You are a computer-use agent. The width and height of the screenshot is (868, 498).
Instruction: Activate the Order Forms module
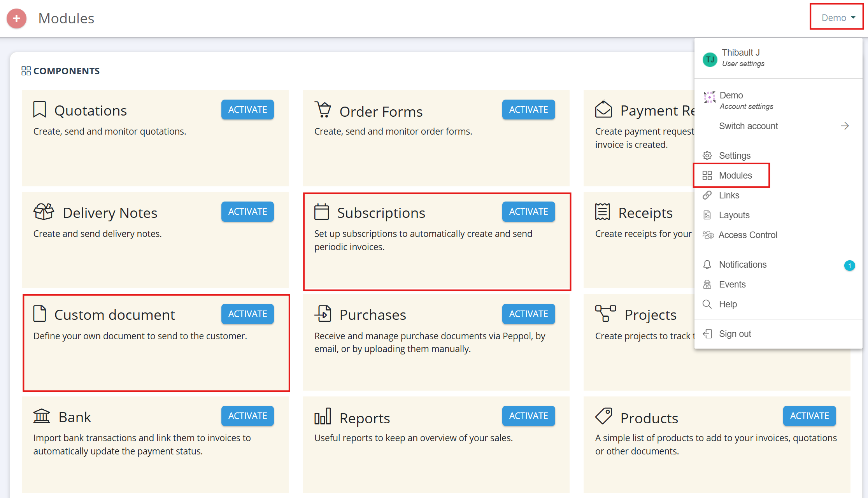pyautogui.click(x=528, y=110)
